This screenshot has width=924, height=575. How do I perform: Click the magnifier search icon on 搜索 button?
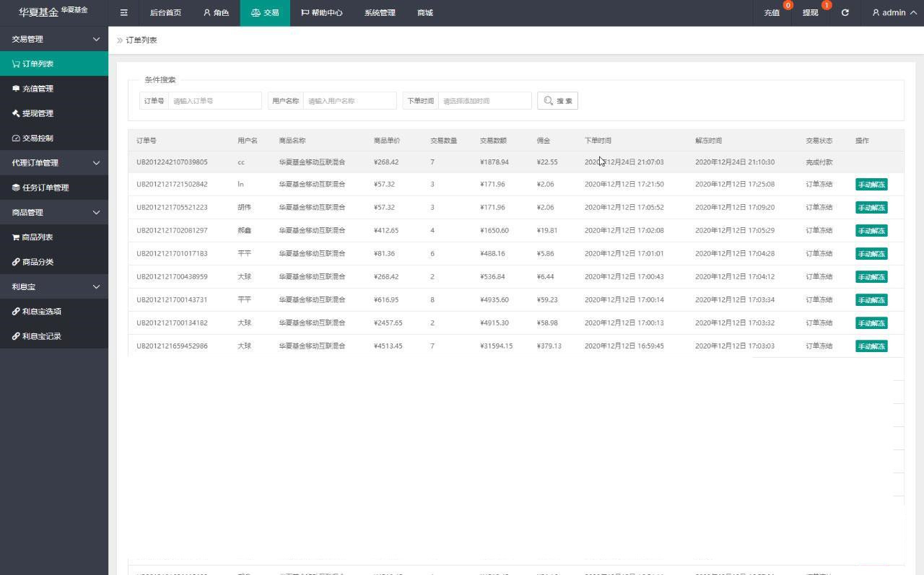tap(549, 100)
